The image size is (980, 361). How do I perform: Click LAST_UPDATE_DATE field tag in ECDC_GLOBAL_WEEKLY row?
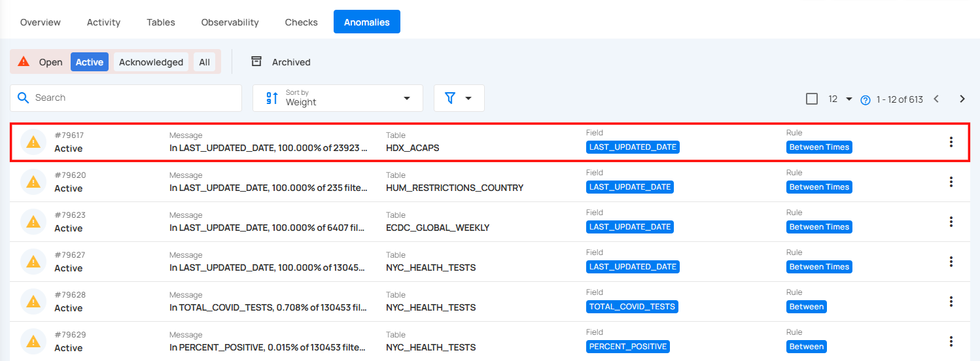pos(630,227)
